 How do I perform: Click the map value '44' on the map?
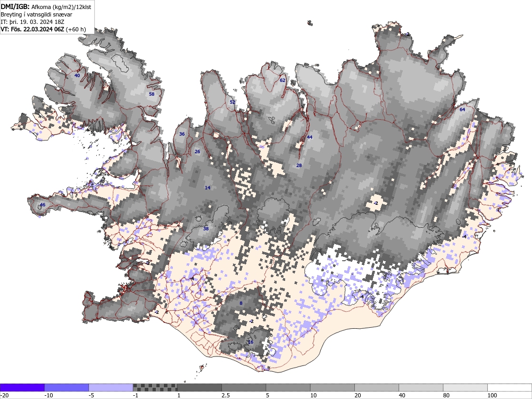pos(310,137)
